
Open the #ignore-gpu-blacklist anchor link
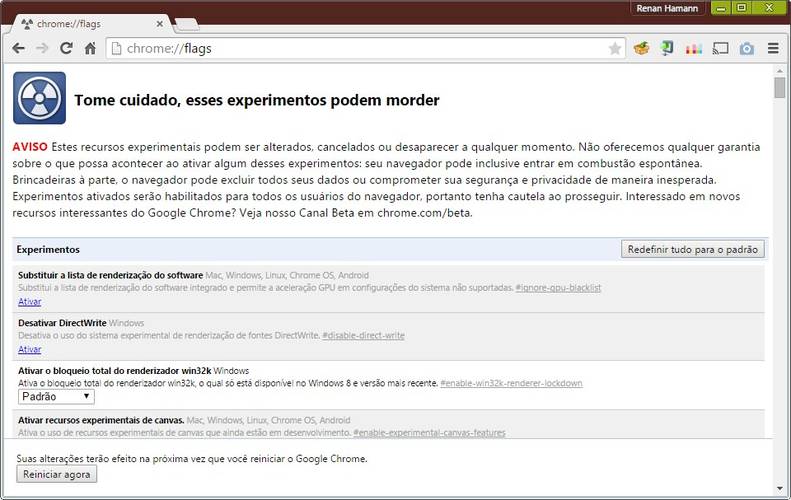[x=558, y=288]
